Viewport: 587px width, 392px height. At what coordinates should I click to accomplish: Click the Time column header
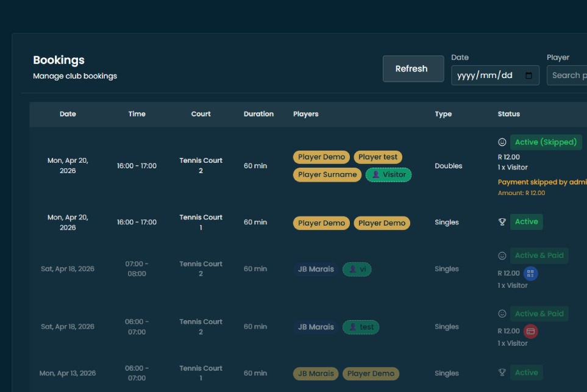click(137, 114)
